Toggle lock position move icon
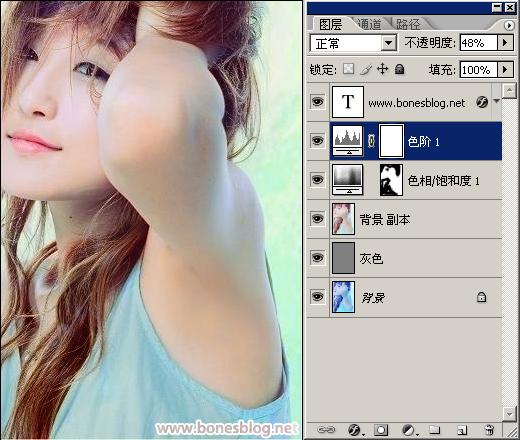This screenshot has height=440, width=520. (x=382, y=69)
